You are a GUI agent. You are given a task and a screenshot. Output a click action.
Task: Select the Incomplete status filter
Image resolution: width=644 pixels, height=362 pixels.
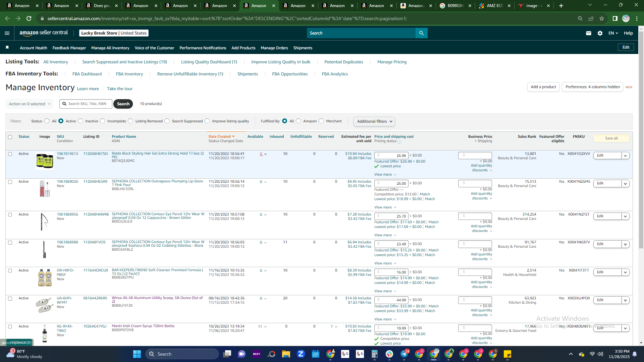tap(103, 121)
